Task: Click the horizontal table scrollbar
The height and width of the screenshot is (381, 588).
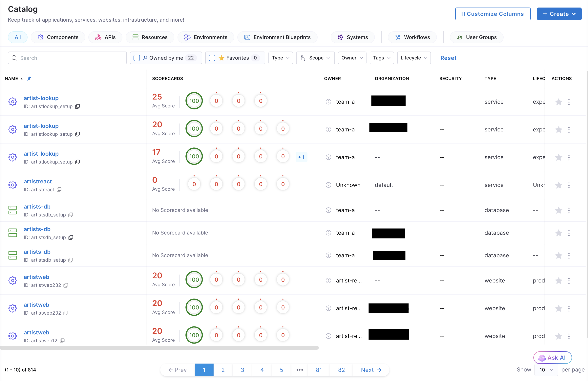Action: (159, 348)
